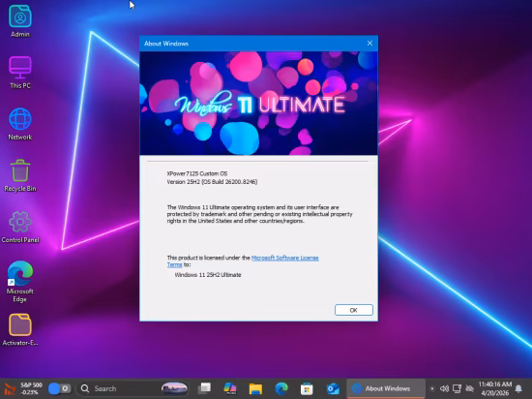Click the "Version 25H2 (OS Build 26200.8246)" text

pyautogui.click(x=212, y=182)
